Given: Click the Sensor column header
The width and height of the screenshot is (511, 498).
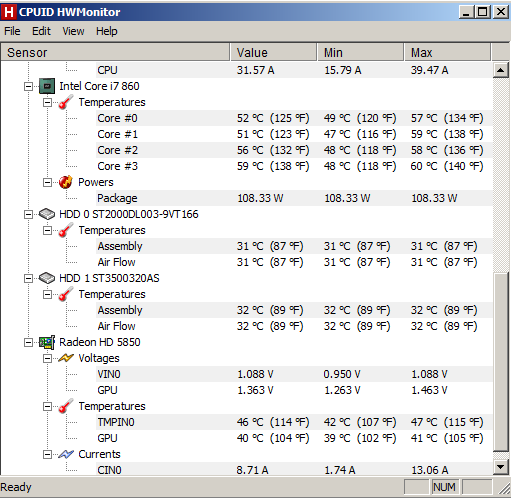Looking at the screenshot, I should click(115, 53).
